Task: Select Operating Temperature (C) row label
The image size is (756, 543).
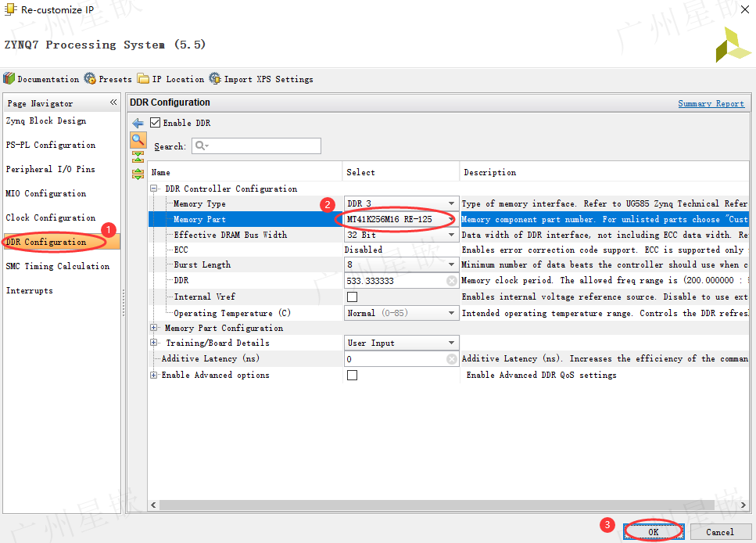Action: (232, 313)
